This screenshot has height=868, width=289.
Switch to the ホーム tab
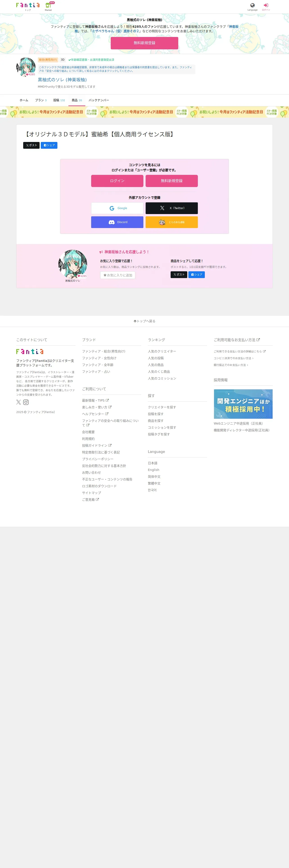pyautogui.click(x=24, y=101)
